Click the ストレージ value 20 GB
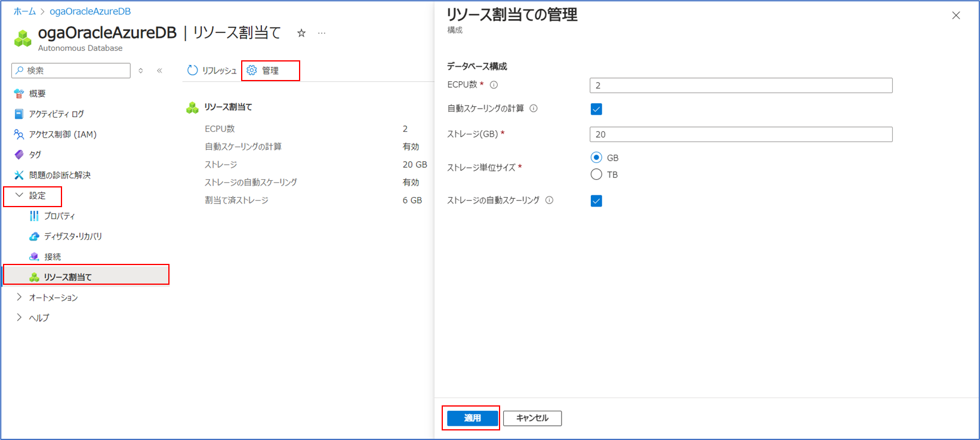This screenshot has width=980, height=440. [x=415, y=164]
